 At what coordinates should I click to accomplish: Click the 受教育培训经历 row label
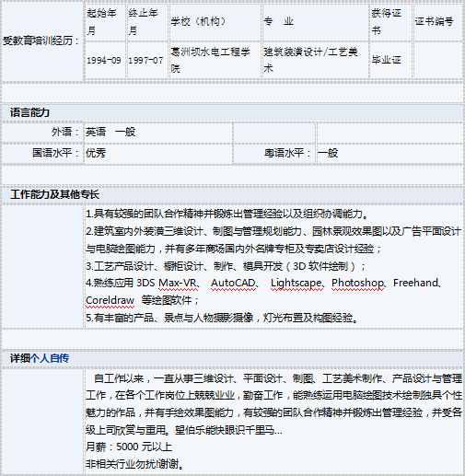coord(41,41)
